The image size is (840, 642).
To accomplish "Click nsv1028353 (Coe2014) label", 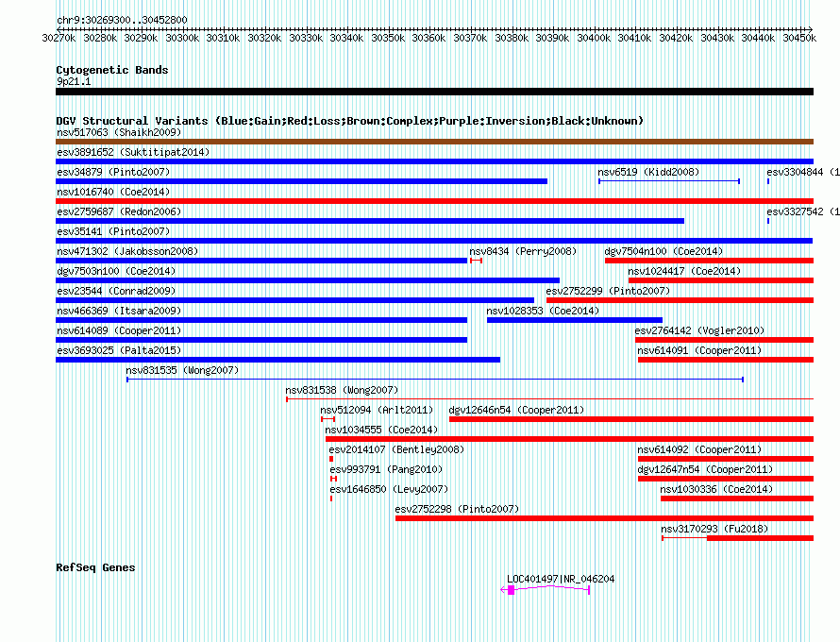I will pos(543,311).
